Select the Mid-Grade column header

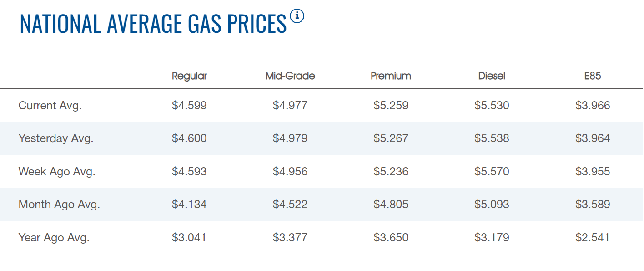pyautogui.click(x=290, y=76)
